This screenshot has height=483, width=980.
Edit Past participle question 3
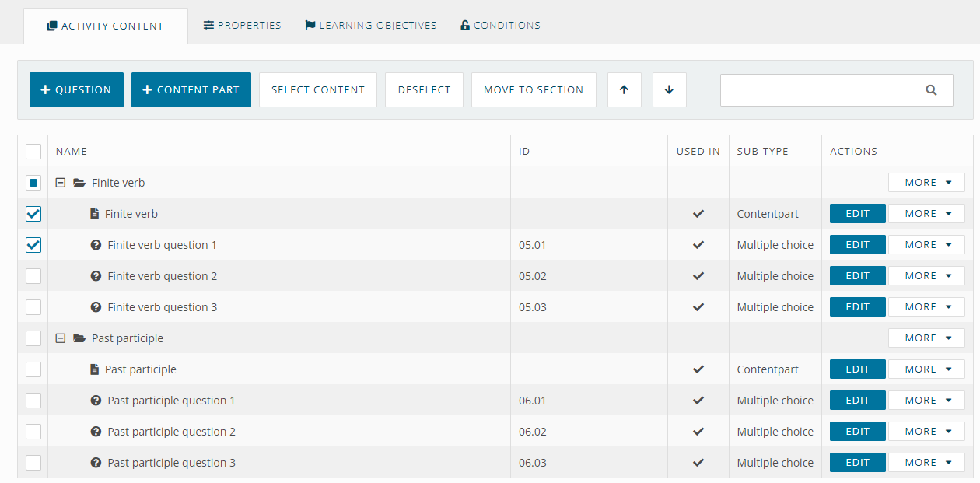[x=858, y=463]
